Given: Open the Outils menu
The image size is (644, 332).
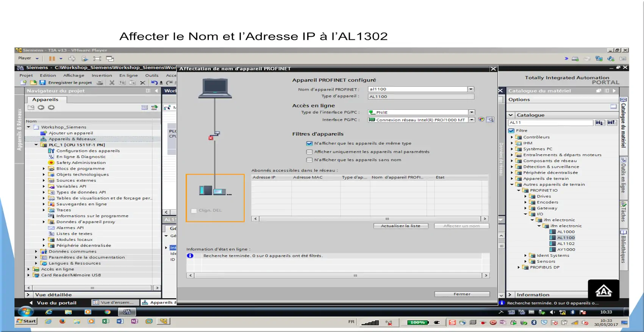Looking at the screenshot, I should coord(152,75).
